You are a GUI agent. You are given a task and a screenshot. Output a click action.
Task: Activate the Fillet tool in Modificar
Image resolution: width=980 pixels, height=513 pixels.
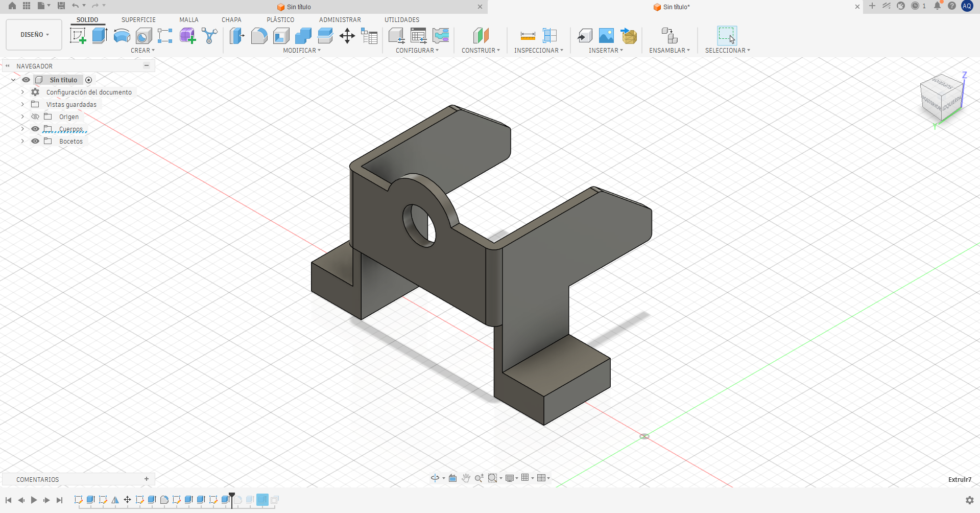point(259,36)
